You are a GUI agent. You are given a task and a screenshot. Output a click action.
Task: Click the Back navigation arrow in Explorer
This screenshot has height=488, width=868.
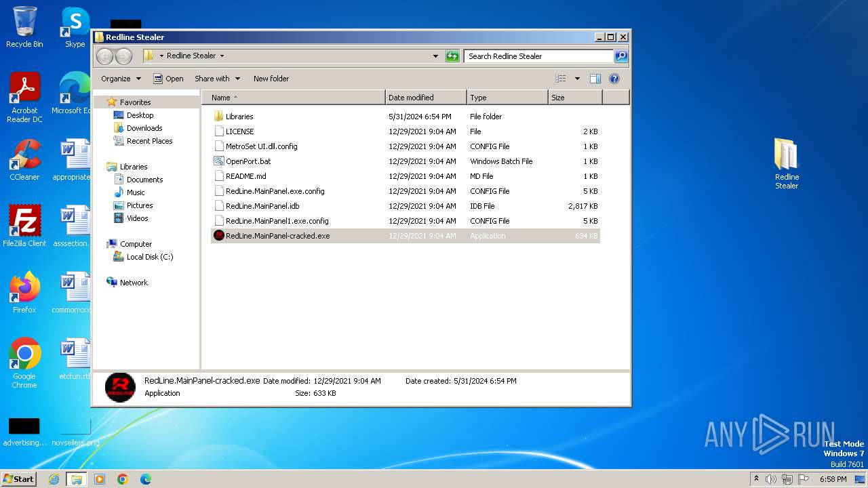(104, 56)
